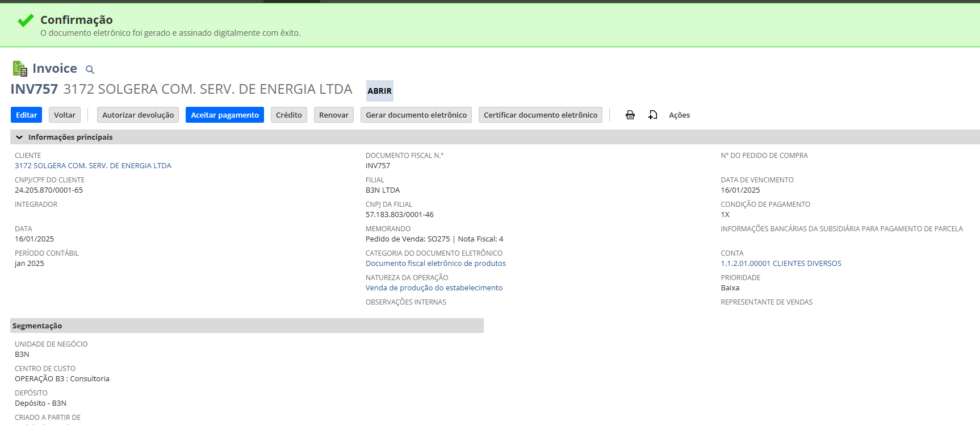Open account 1.1.2.01.00001 CLIENTES DIVERSOS link
980x425 pixels.
[781, 264]
